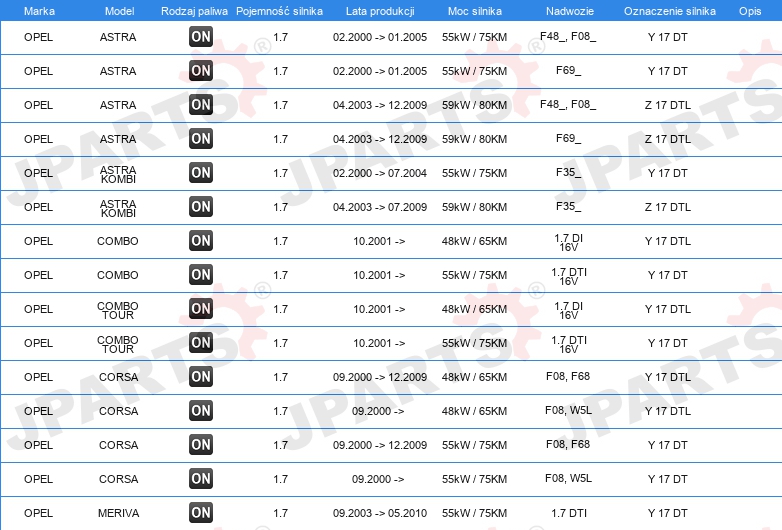Click Z 17 DTL engine code in ASTRA F69_ row
The width and height of the screenshot is (782, 530).
668,139
